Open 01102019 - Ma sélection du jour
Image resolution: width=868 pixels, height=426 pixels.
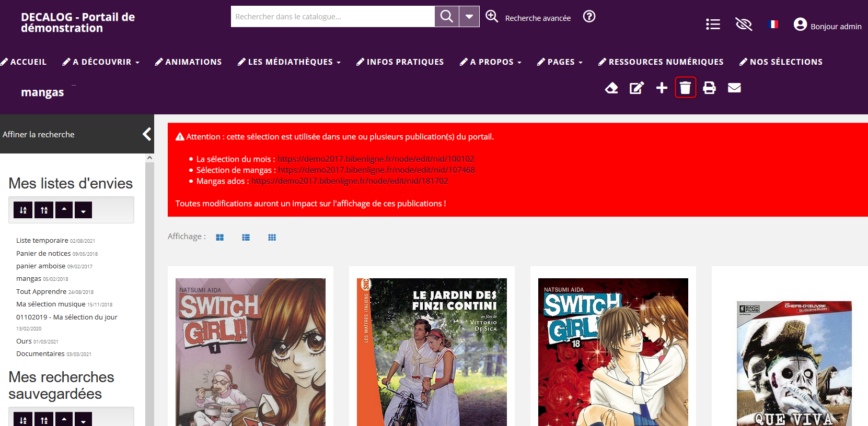pyautogui.click(x=67, y=317)
